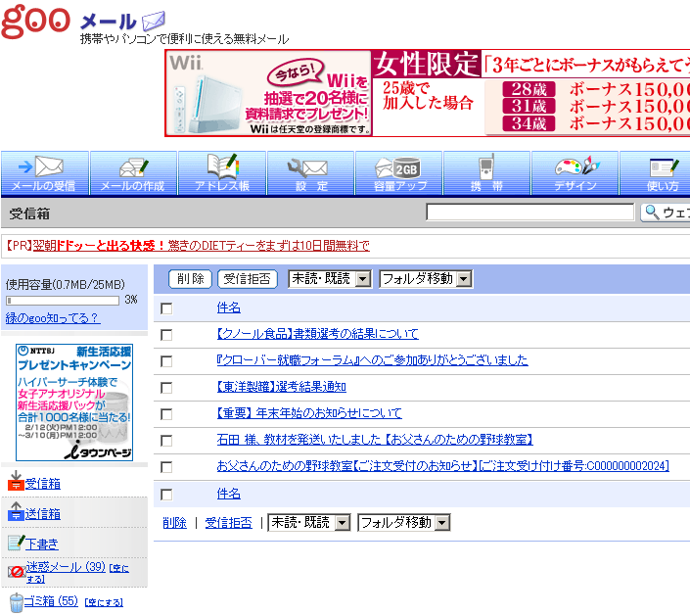The image size is (690, 616).
Task: Click the top 削除 delete button
Action: (x=191, y=279)
